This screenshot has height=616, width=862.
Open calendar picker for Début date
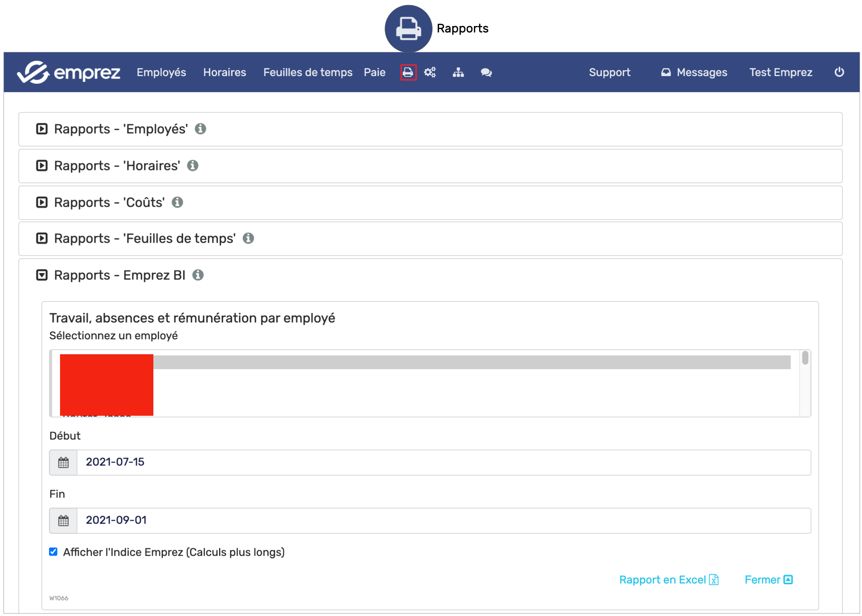(63, 462)
